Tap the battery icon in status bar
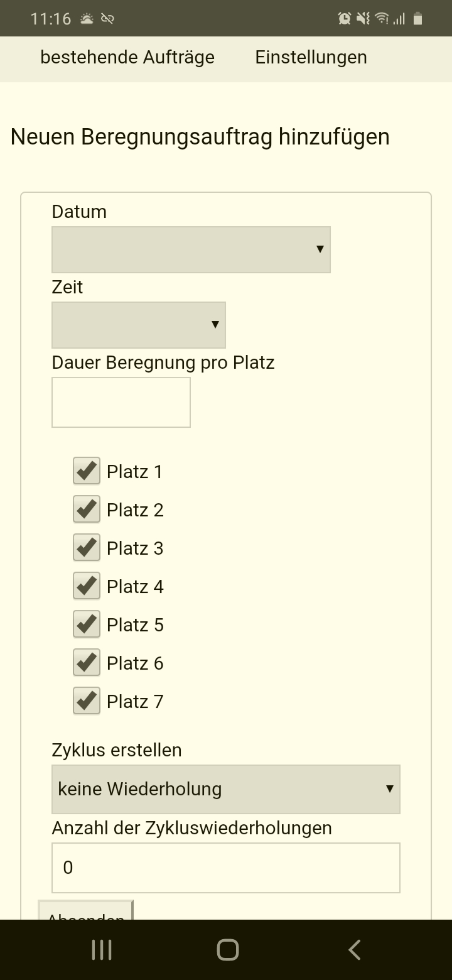The image size is (452, 980). [417, 19]
